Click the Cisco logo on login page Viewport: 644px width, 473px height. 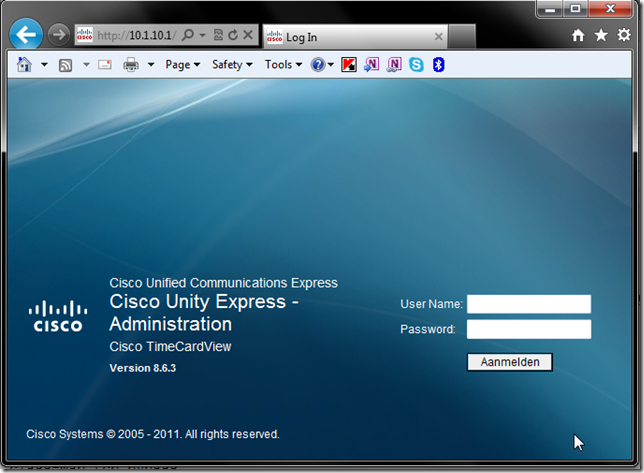coord(58,316)
